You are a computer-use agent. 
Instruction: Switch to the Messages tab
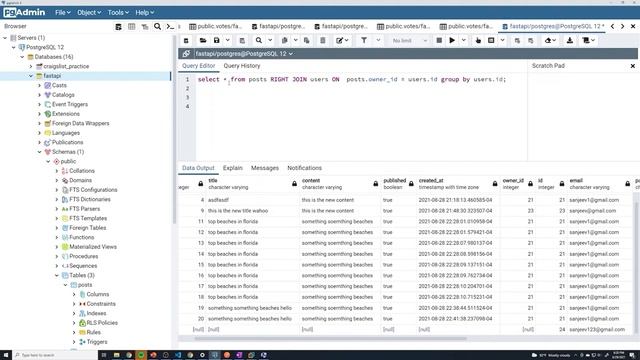click(265, 168)
